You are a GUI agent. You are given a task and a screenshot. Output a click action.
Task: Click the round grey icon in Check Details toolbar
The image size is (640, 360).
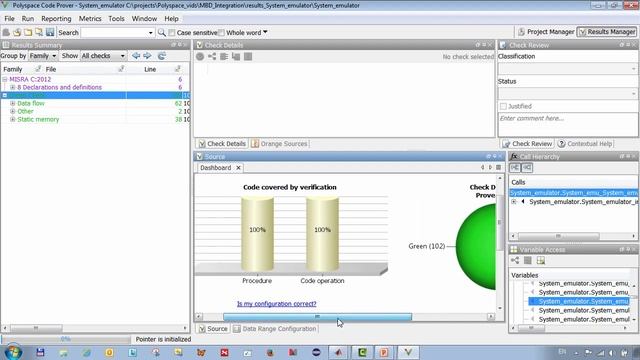coord(200,56)
